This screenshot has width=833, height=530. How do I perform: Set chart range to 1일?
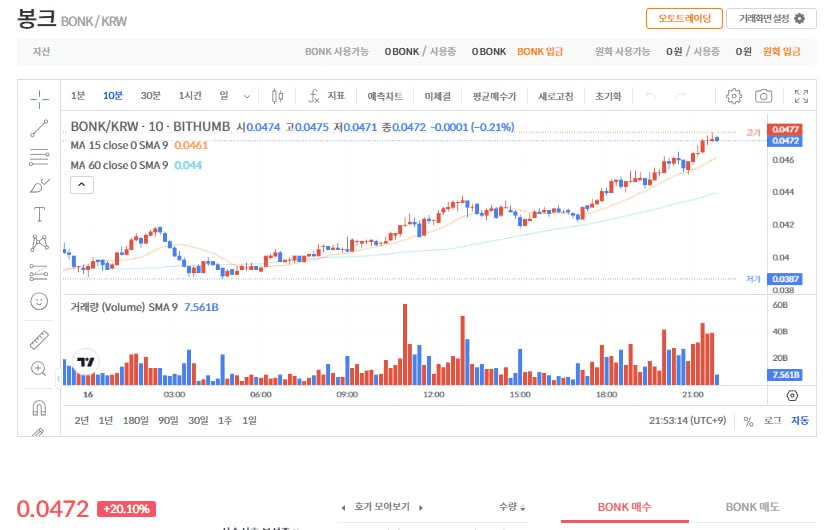point(249,421)
